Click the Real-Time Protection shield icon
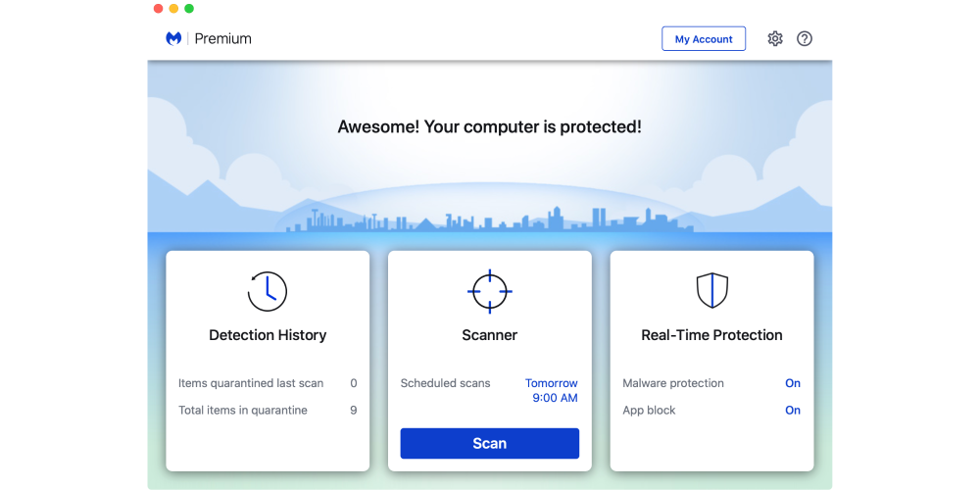980x490 pixels. pos(711,291)
